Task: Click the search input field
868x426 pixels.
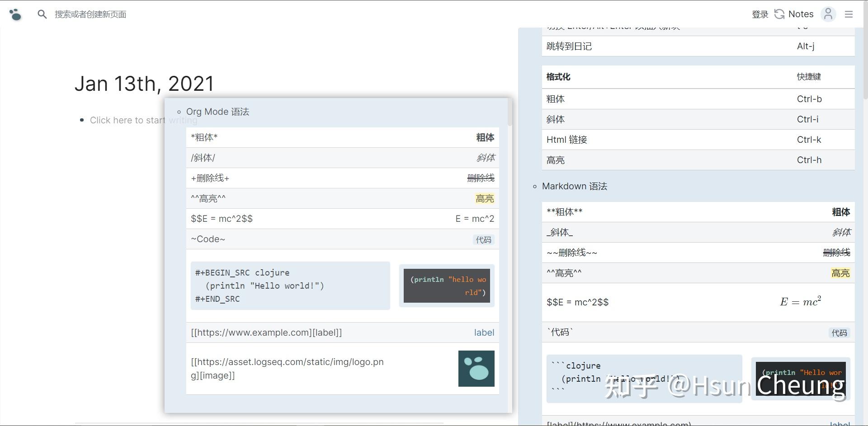Action: click(x=90, y=14)
